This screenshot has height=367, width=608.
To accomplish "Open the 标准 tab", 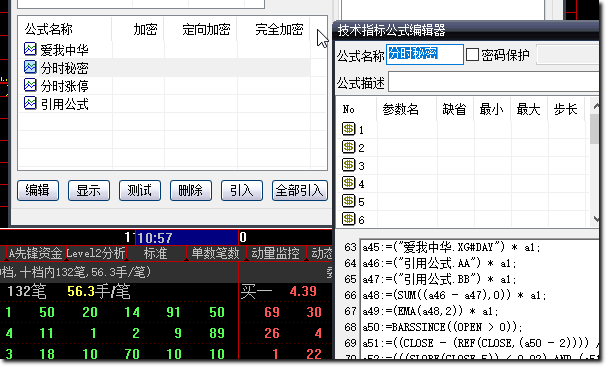I will point(155,253).
